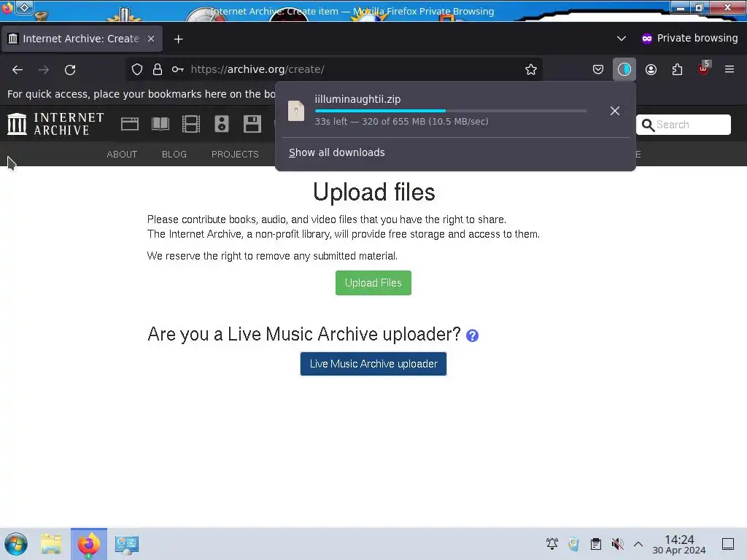Click the help question mark icon
747x560 pixels.
point(472,335)
